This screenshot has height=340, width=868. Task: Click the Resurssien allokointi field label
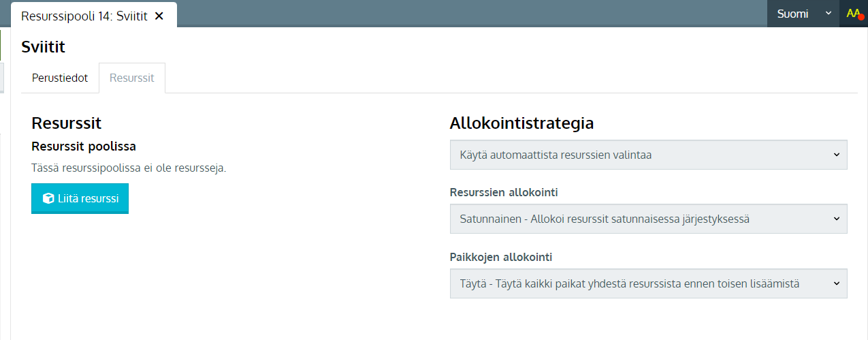coord(504,193)
